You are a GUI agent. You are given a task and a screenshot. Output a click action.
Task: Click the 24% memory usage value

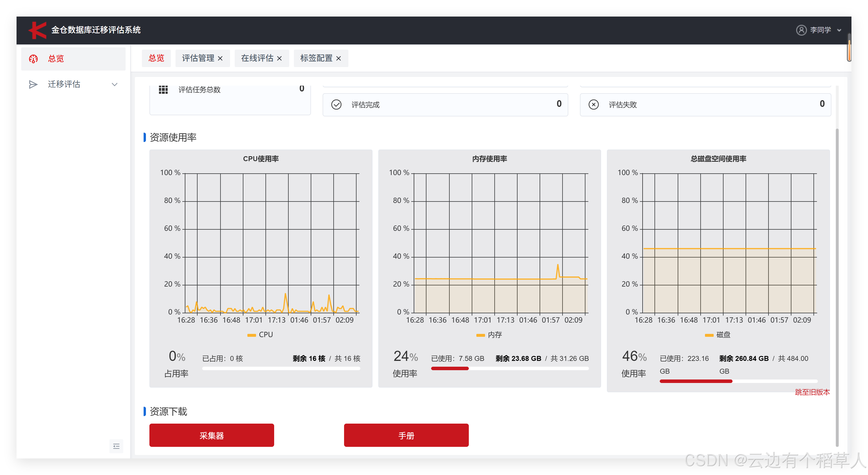click(406, 356)
